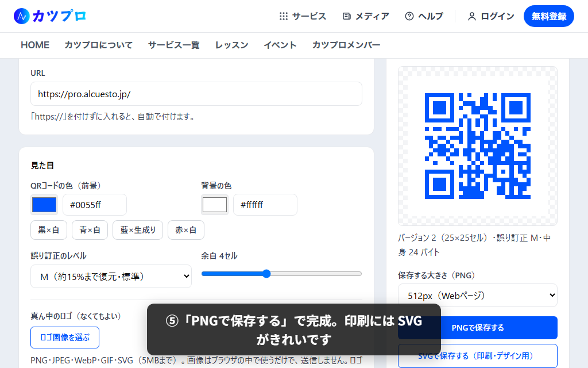Open カツプロメンバー nav item
The width and height of the screenshot is (588, 368).
(346, 45)
